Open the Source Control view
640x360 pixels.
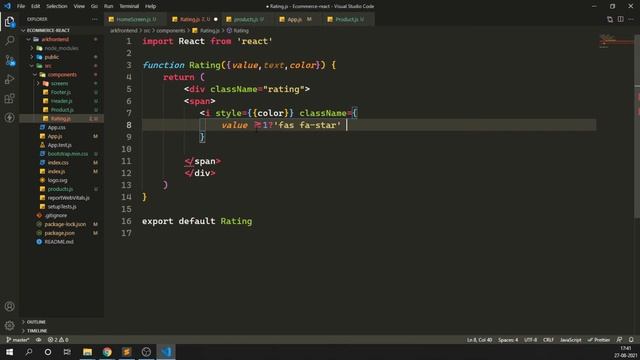pos(9,60)
